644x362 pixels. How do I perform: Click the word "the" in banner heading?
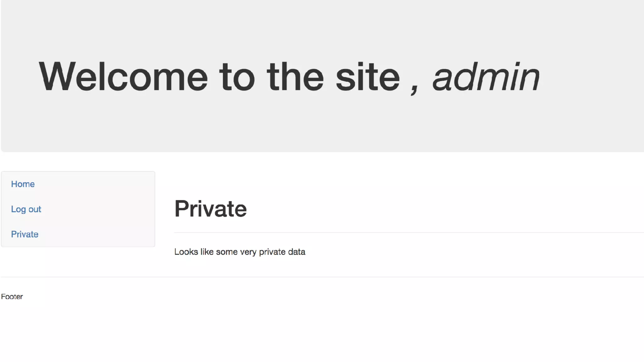coord(295,77)
